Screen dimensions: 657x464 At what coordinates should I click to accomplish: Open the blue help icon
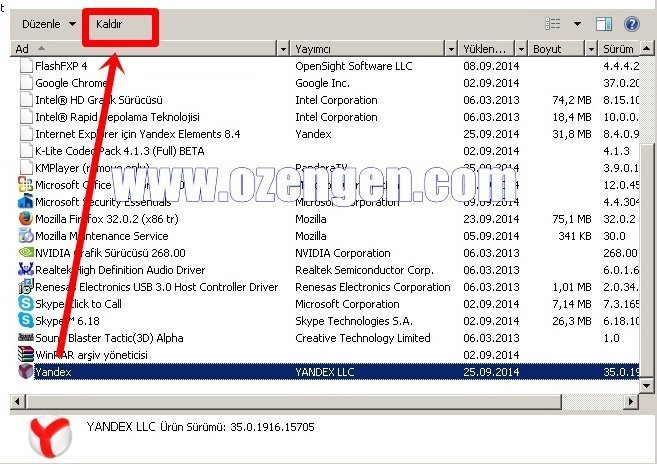631,24
